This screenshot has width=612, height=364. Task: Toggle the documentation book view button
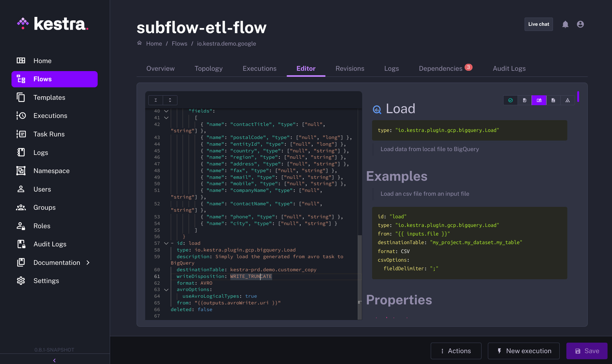[x=539, y=100]
